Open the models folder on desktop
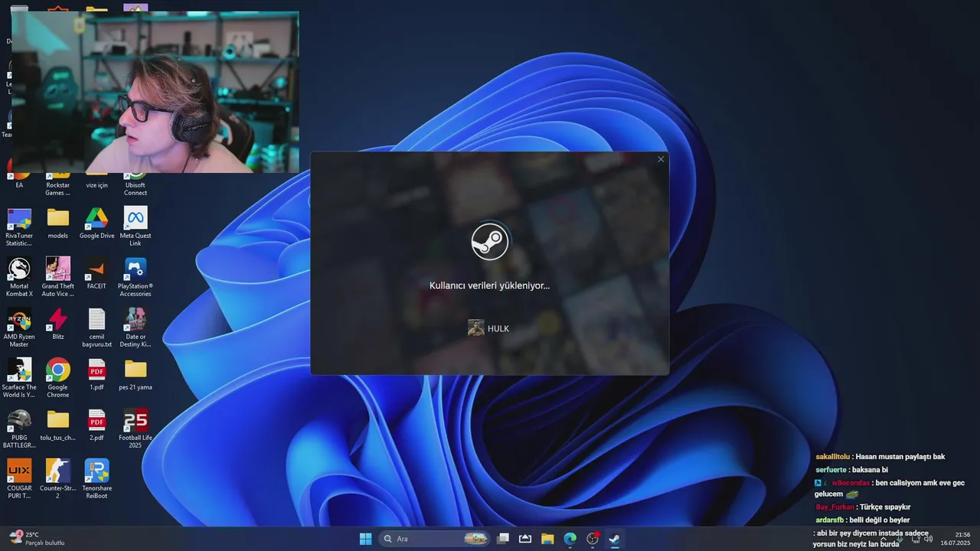 (58, 223)
